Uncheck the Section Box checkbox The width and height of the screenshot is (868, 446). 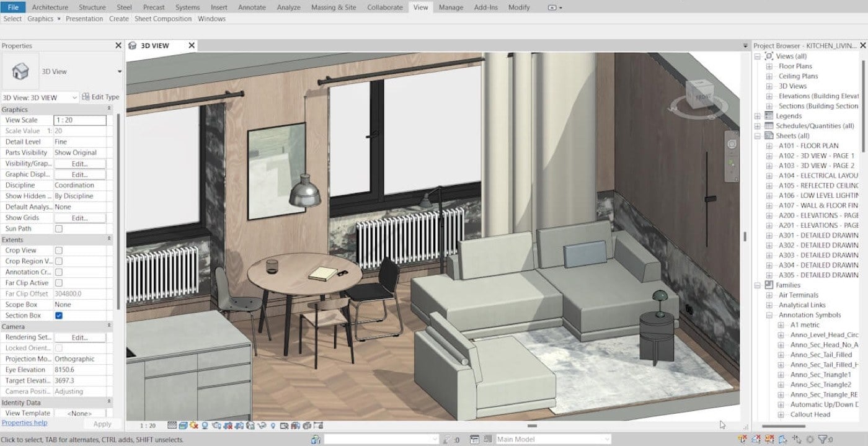(x=59, y=316)
